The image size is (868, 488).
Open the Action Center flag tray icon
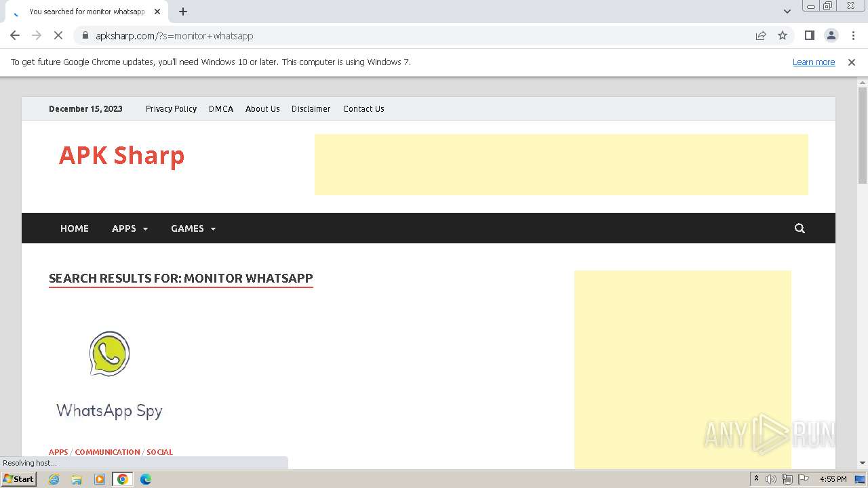(804, 479)
